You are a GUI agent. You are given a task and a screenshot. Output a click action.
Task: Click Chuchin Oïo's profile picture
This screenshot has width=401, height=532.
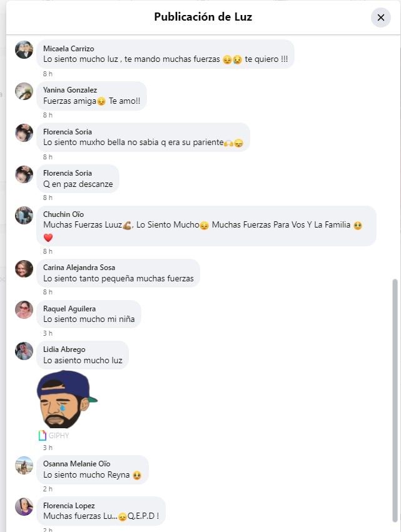pyautogui.click(x=24, y=214)
